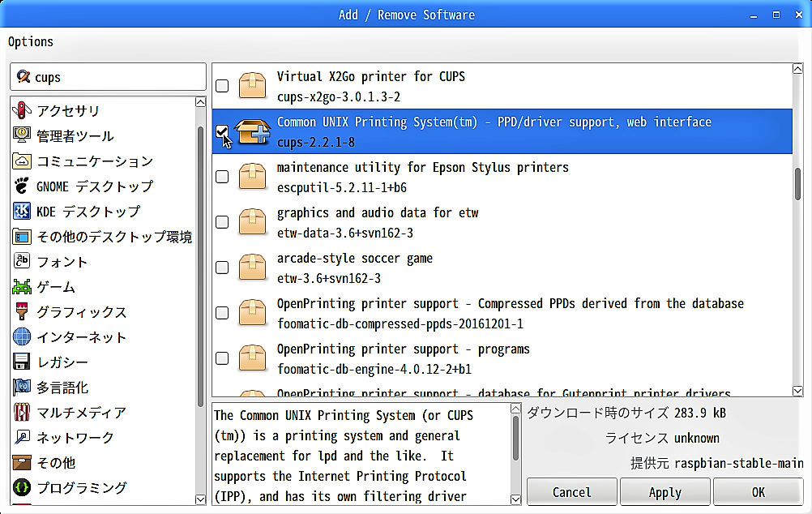Viewport: 812px width, 514px height.
Task: Open the Options menu
Action: [x=31, y=42]
